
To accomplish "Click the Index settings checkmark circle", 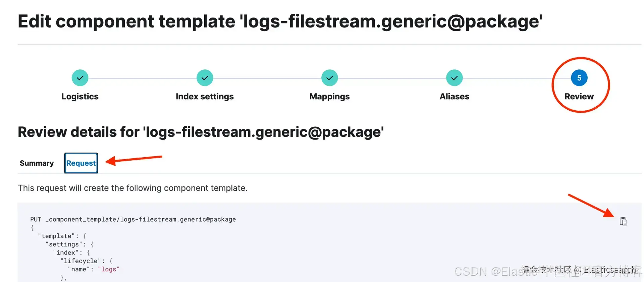I will (205, 78).
